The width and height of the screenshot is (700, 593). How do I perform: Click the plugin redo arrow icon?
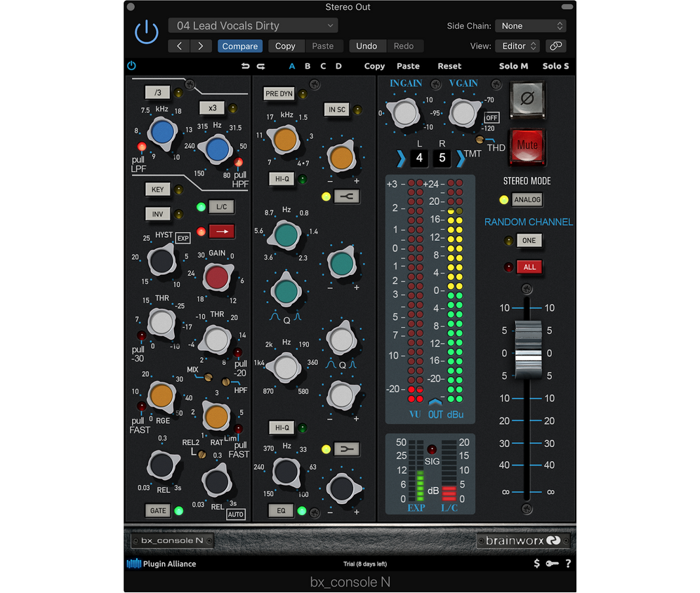click(x=260, y=66)
